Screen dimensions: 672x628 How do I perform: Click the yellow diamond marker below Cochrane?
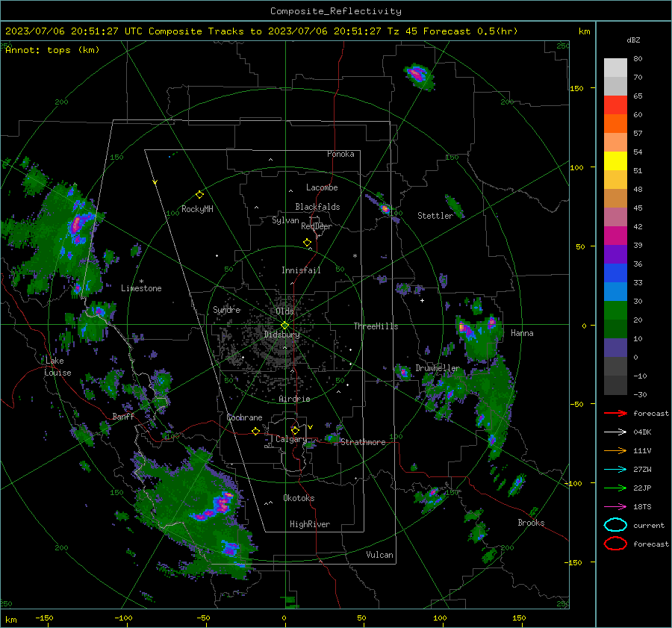pyautogui.click(x=256, y=432)
